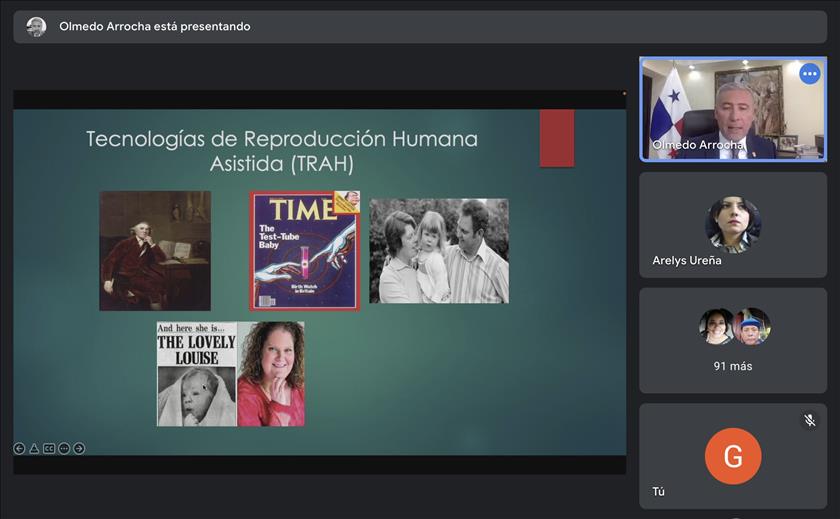840x519 pixels.
Task: Click muted microphone icon on your tile
Action: click(809, 420)
